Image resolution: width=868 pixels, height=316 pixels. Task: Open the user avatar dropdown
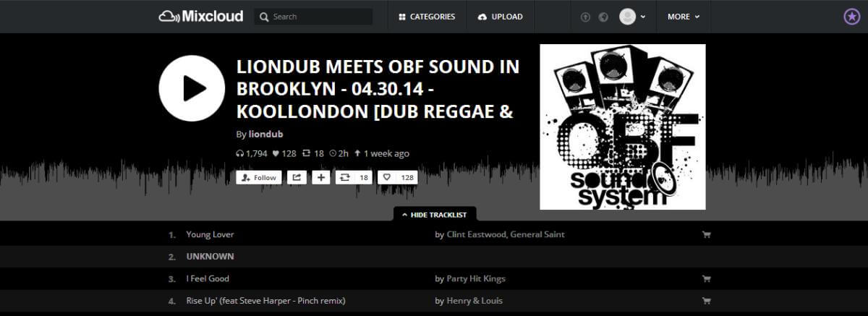[633, 17]
